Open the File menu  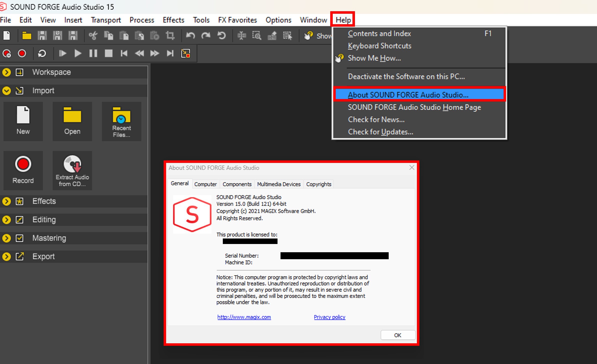click(5, 20)
